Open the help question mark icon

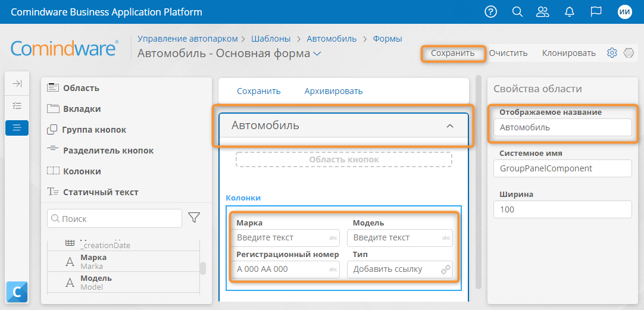point(491,11)
